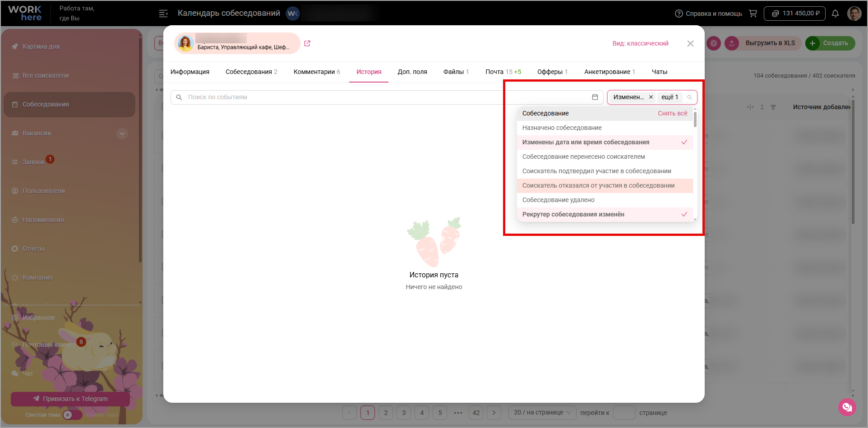Image resolution: width=868 pixels, height=428 pixels.
Task: Open the "20 / на странице" dropdown
Action: click(x=543, y=413)
